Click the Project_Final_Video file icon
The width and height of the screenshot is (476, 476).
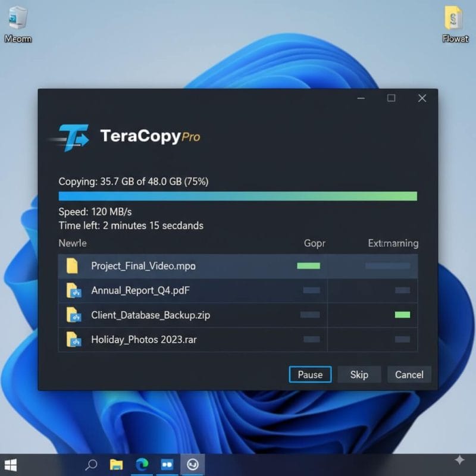point(73,266)
